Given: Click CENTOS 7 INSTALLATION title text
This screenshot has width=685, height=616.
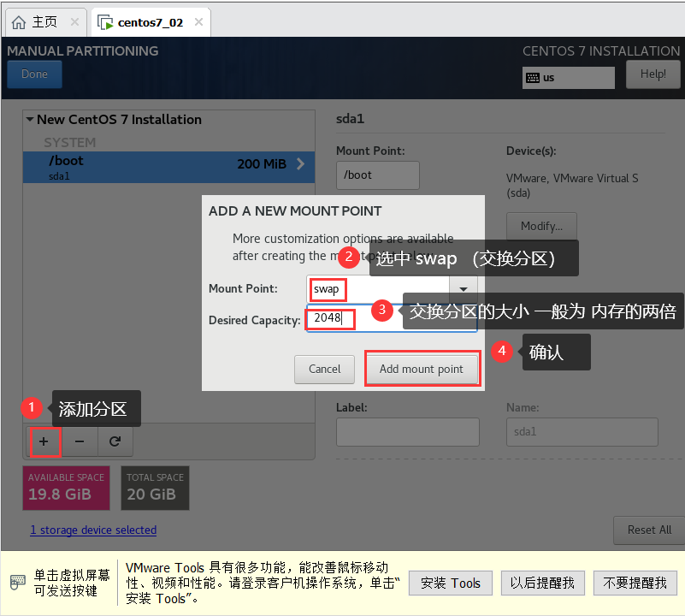Looking at the screenshot, I should tap(601, 51).
